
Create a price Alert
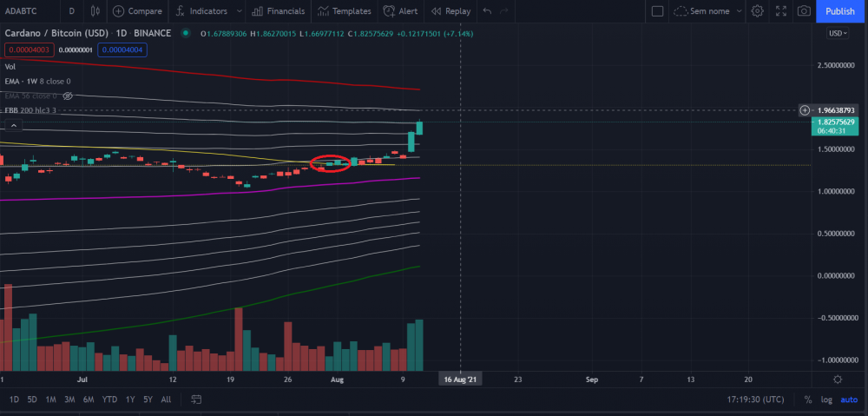pyautogui.click(x=401, y=11)
